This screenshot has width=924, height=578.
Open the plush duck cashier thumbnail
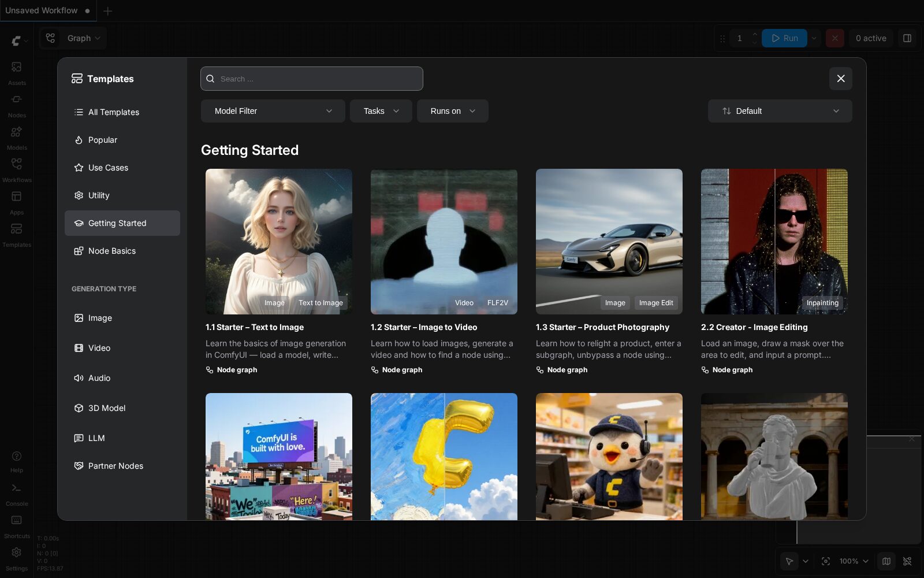(609, 457)
